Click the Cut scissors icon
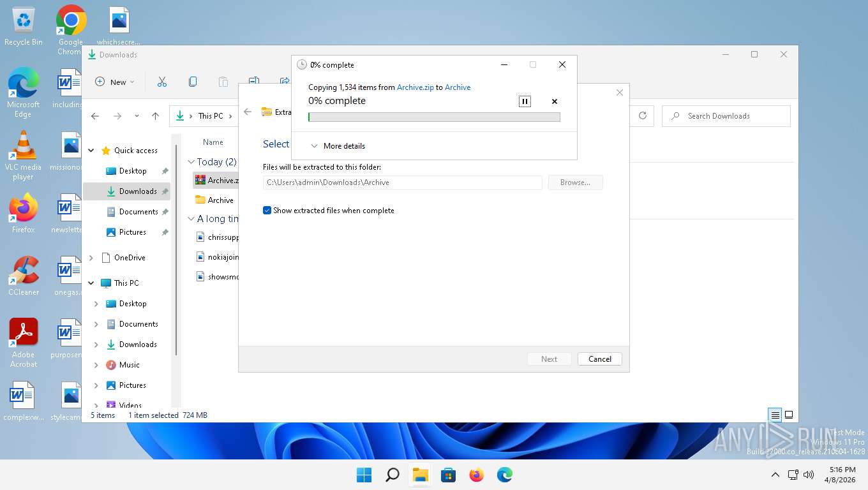The height and width of the screenshot is (490, 868). tap(162, 82)
